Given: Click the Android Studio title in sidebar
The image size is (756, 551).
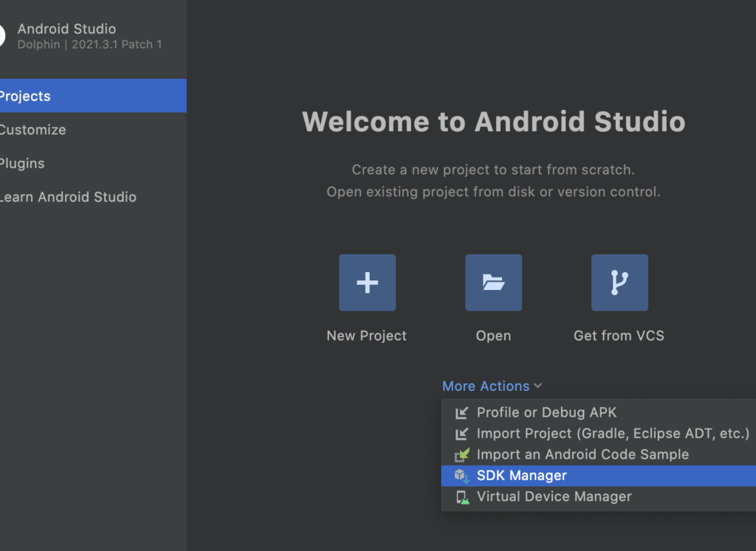Looking at the screenshot, I should click(x=66, y=29).
